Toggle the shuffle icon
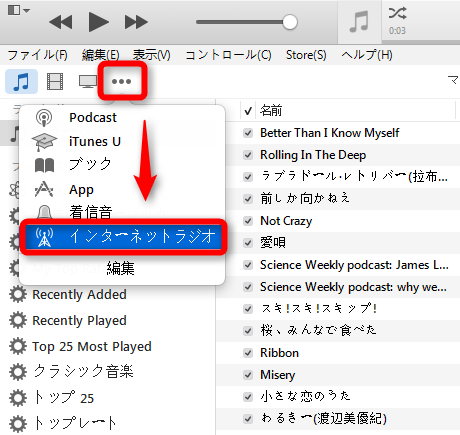This screenshot has height=435, width=460. click(x=397, y=13)
